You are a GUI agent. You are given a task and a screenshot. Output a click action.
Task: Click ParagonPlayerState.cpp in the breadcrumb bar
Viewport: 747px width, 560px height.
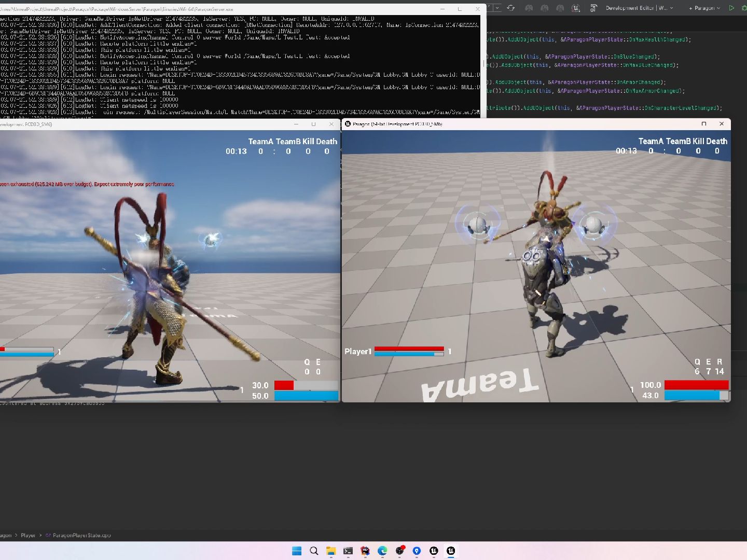[81, 535]
